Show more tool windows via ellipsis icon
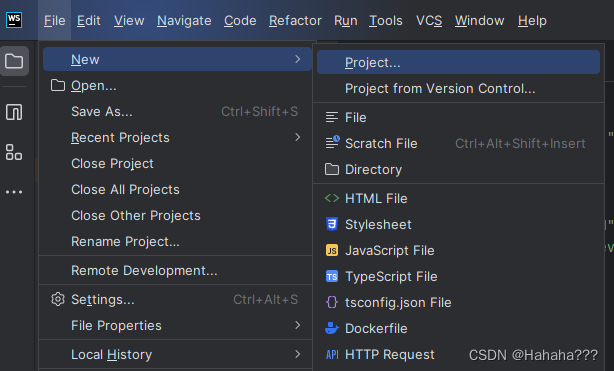This screenshot has height=371, width=614. click(14, 192)
